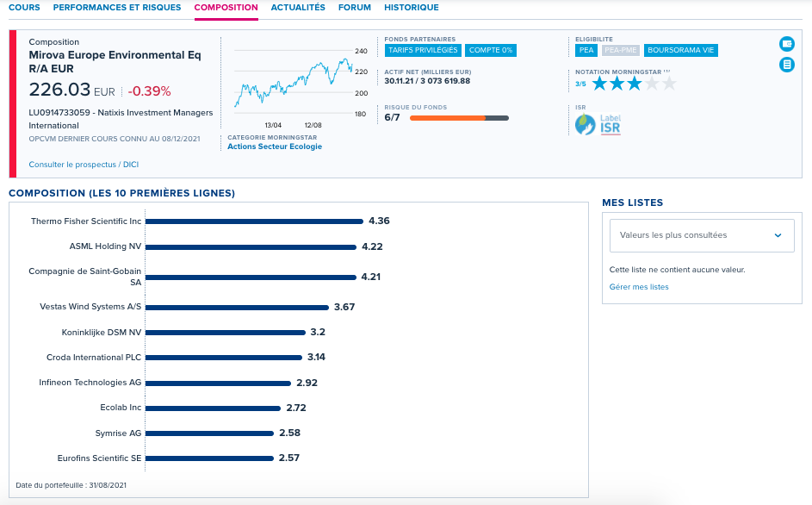Click the fund risk 6/7 gauge bar
Screen dimensions: 812x505
tap(459, 118)
